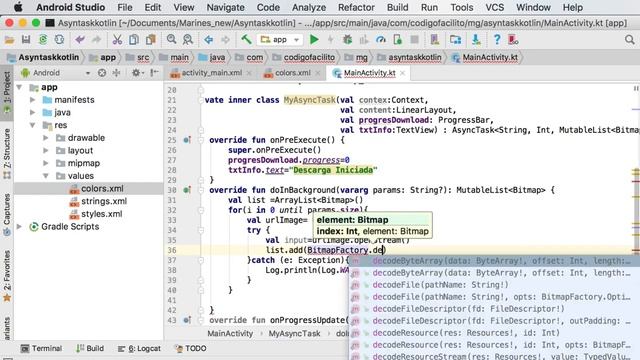Image resolution: width=640 pixels, height=360 pixels.
Task: Click the Debug bug icon
Action: point(347,40)
